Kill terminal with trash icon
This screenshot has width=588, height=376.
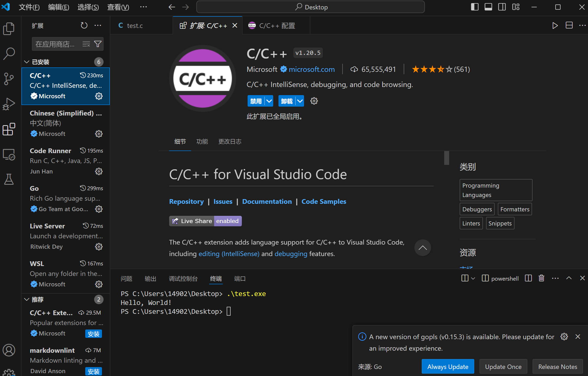541,278
